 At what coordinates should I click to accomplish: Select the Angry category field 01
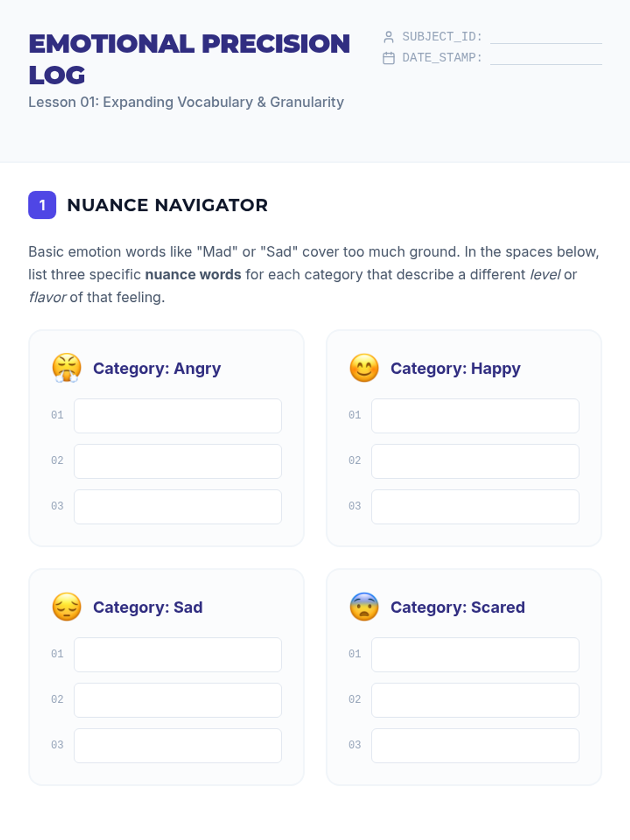[x=177, y=416]
